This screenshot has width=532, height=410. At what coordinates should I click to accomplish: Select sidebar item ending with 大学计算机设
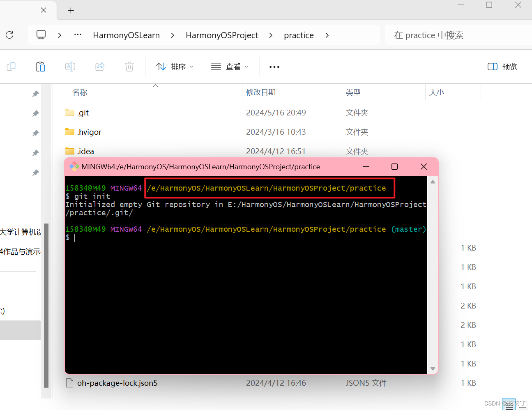pyautogui.click(x=21, y=232)
